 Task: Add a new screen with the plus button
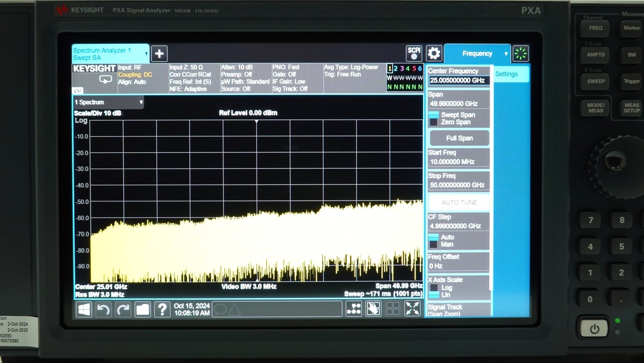click(159, 54)
